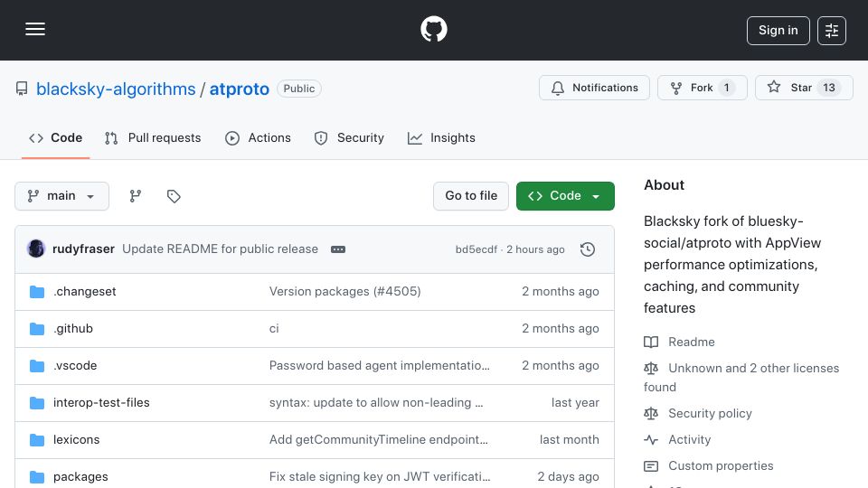Open the Security tab

[349, 137]
